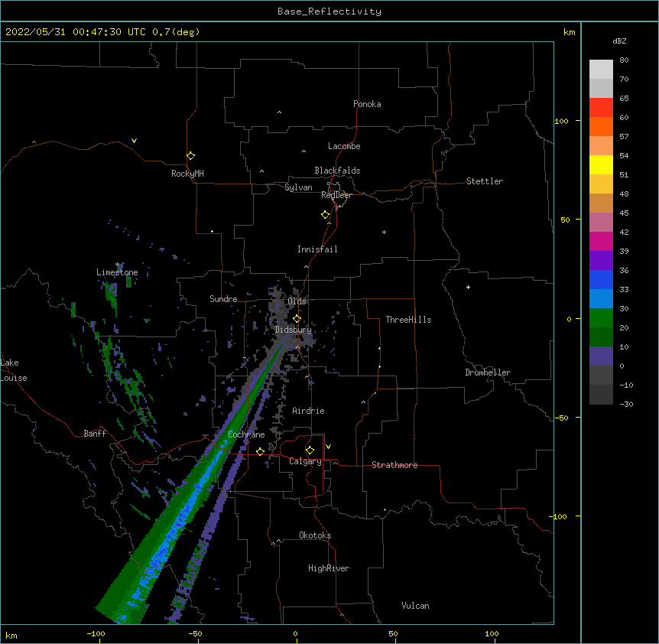Click the 0.7(deg) elevation angle text
This screenshot has width=659, height=644.
tap(176, 32)
